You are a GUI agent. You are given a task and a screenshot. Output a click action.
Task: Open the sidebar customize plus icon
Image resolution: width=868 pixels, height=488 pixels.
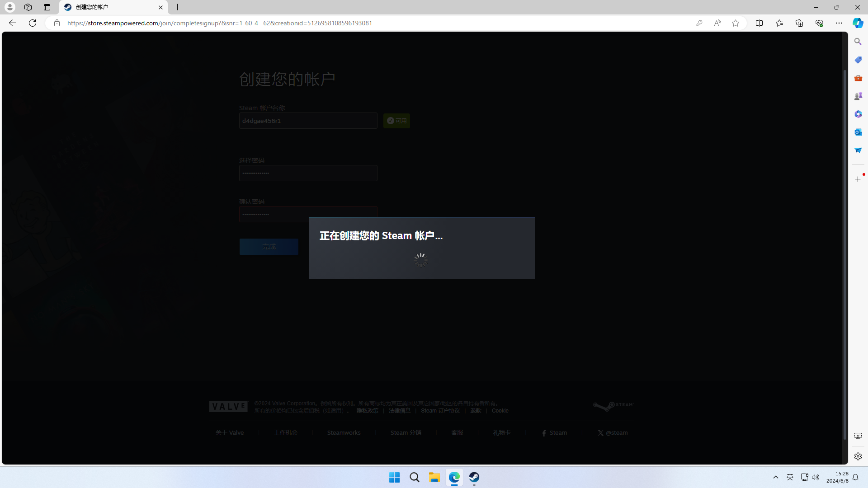click(858, 179)
